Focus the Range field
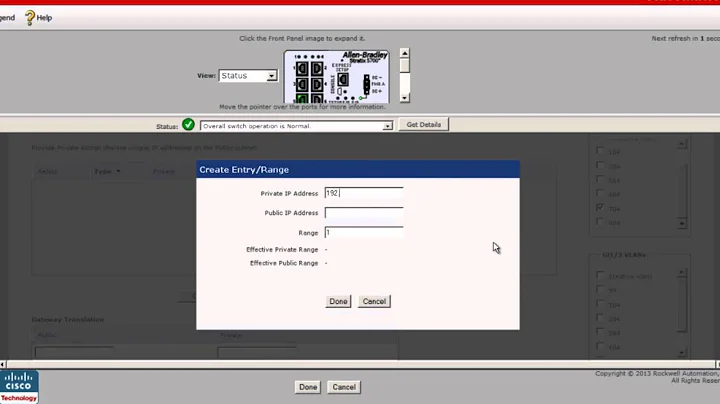Screen dimensions: 720x404 coord(364,233)
